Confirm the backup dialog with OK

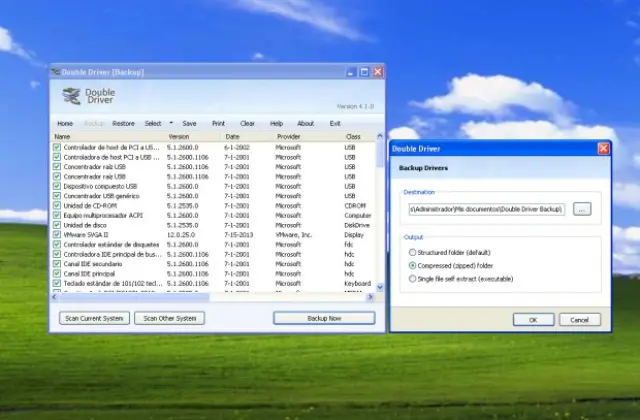533,320
